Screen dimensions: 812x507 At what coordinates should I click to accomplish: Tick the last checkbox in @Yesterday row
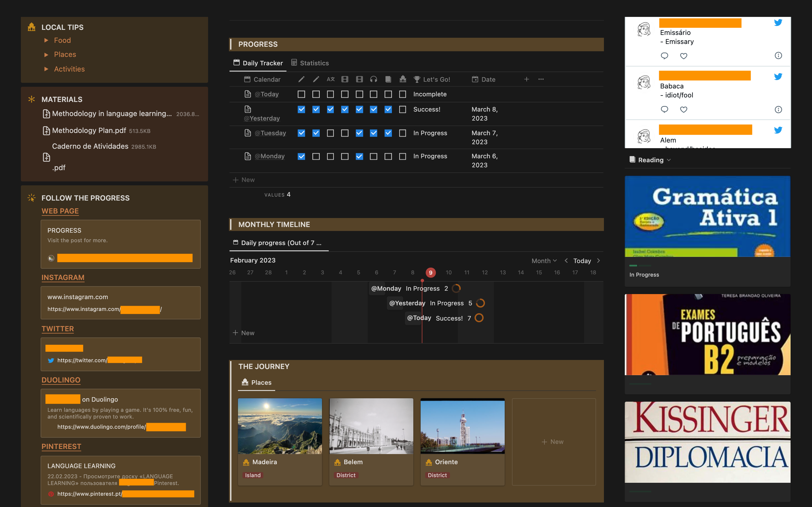[403, 109]
